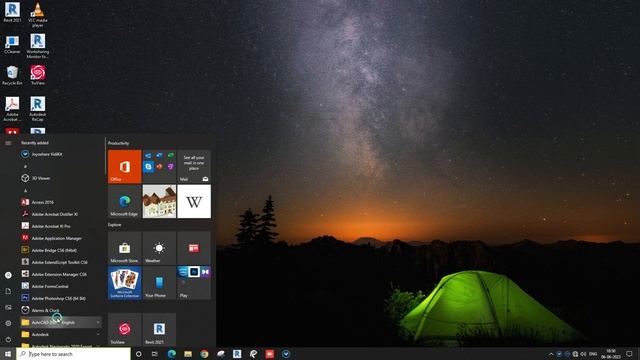640x360 pixels.
Task: Open Google Chrome from taskbar
Action: 204,354
